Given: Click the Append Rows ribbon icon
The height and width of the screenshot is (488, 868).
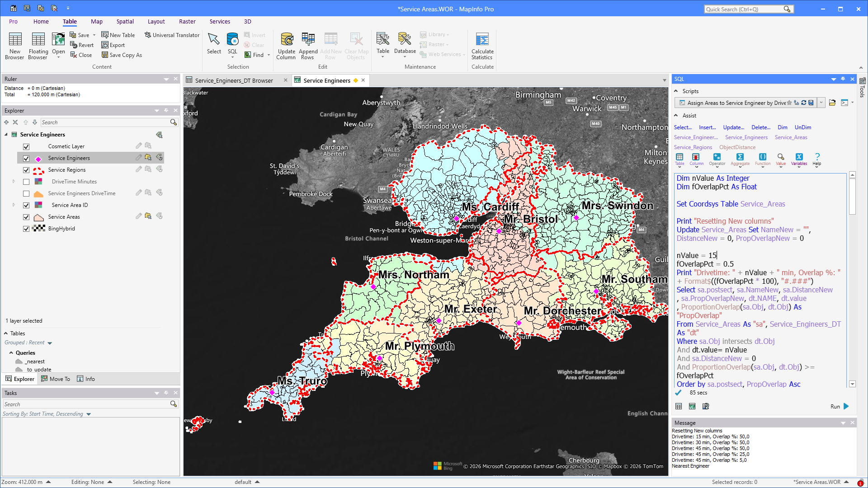Looking at the screenshot, I should point(308,46).
